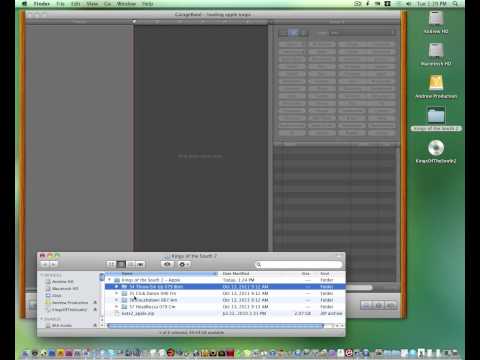
Task: Open the Help menu
Action: pos(148,4)
